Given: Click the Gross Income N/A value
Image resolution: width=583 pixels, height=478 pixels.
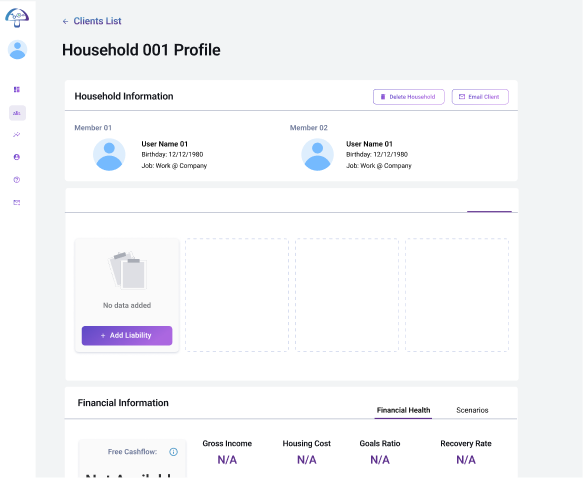Looking at the screenshot, I should (227, 460).
